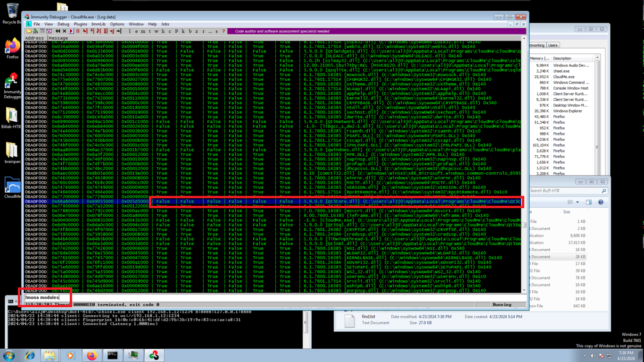Open the Windows Start menu
Viewport: 644px width, 362px height.
coord(8,355)
